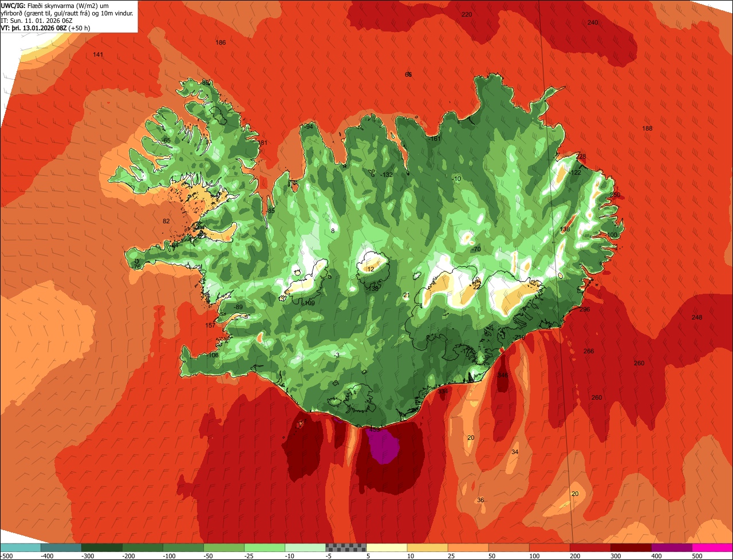Click the map value '21'
The image size is (733, 560).
tap(406, 295)
